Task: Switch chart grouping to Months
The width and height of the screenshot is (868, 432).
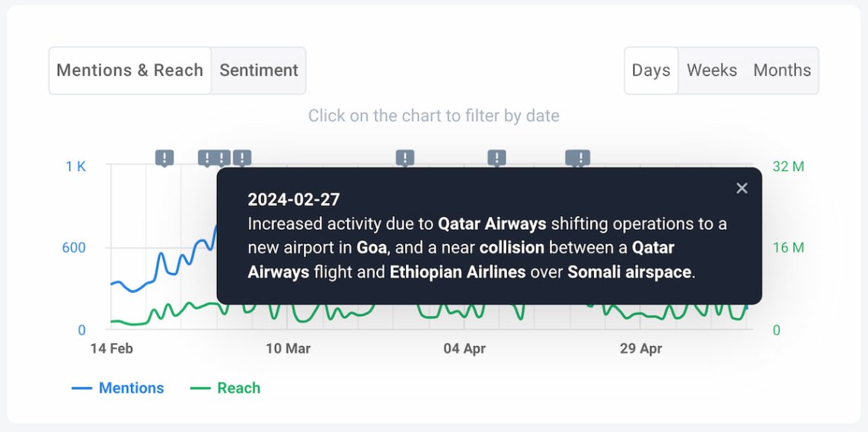Action: coord(782,71)
